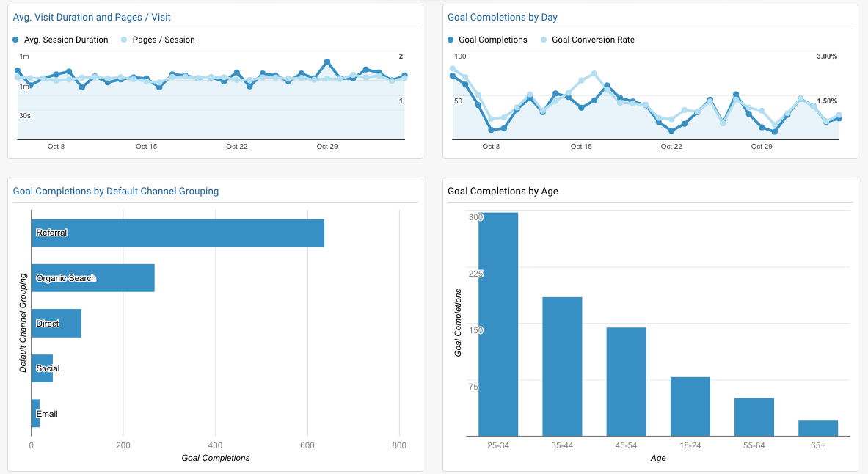The height and width of the screenshot is (474, 868).
Task: Open Goal Completions by Default Channel Grouping title
Action: [116, 191]
